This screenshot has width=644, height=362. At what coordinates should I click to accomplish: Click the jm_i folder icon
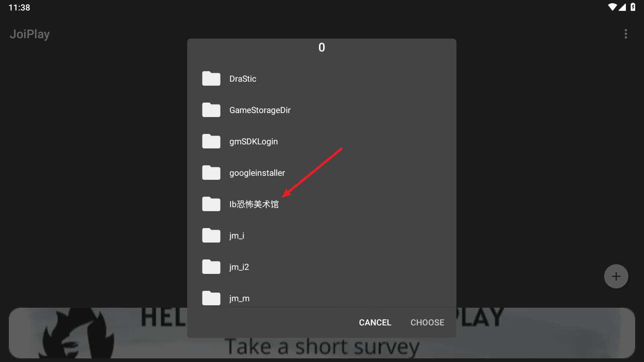coord(211,235)
